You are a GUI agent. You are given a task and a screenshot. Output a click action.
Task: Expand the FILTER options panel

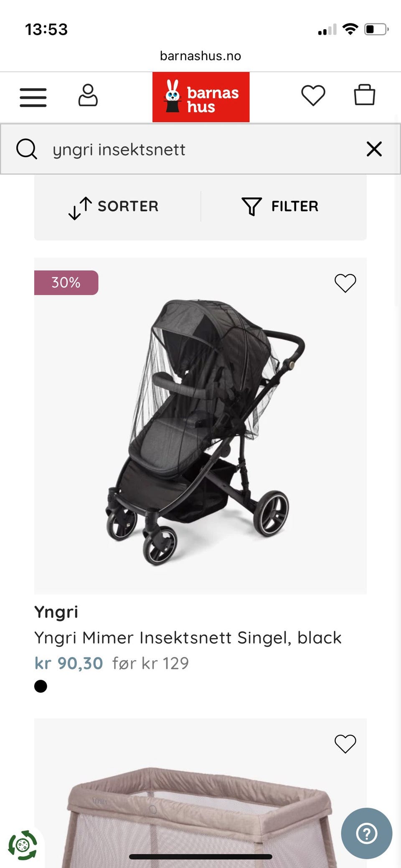pyautogui.click(x=280, y=206)
